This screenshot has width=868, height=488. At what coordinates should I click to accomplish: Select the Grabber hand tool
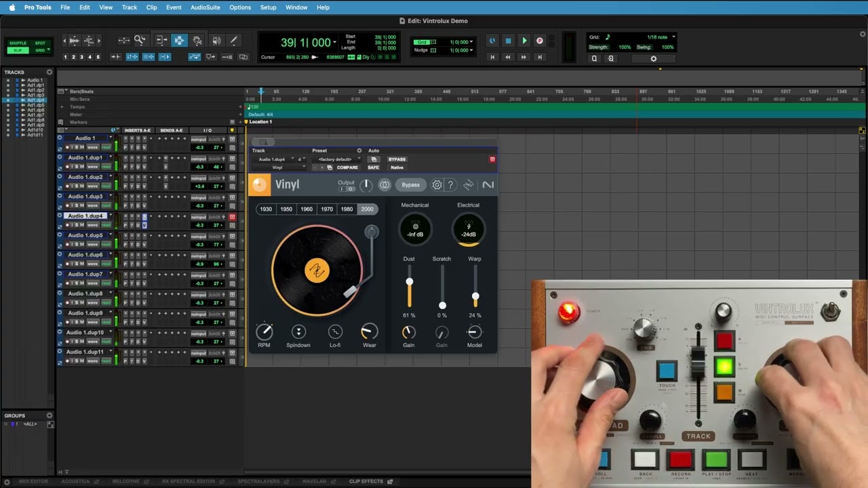click(x=197, y=41)
